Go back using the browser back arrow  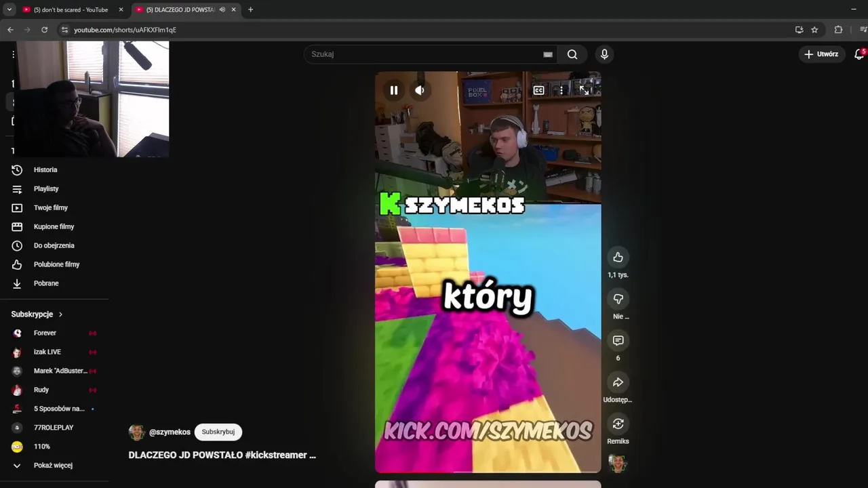[x=10, y=30]
